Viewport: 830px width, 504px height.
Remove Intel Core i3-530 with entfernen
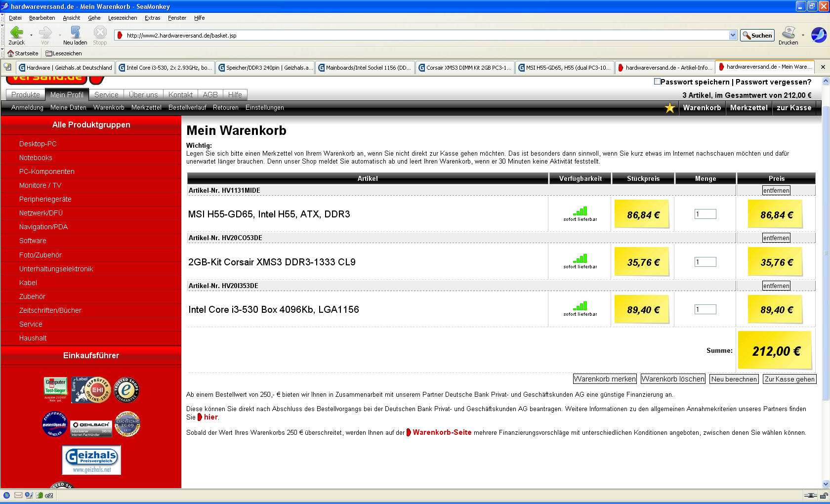pyautogui.click(x=776, y=286)
